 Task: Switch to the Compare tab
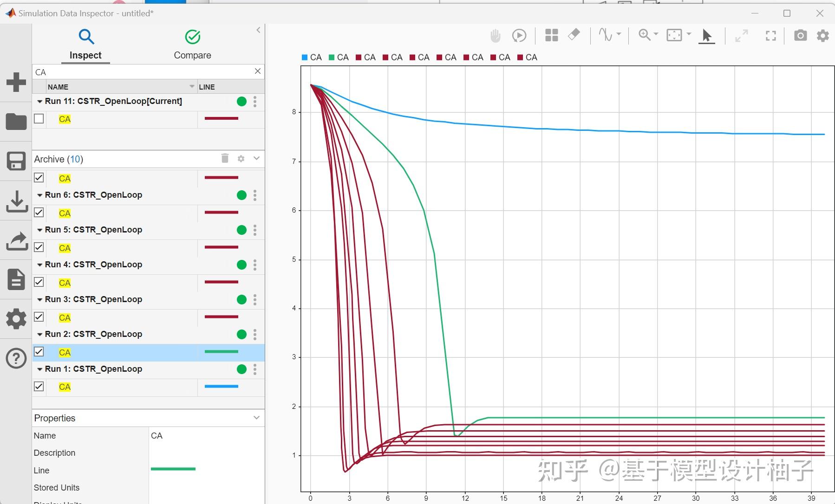193,44
